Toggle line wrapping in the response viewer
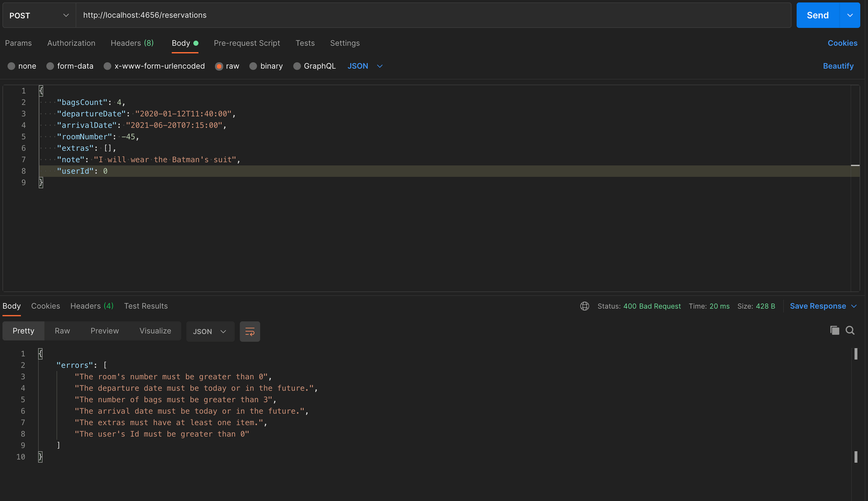 tap(250, 331)
